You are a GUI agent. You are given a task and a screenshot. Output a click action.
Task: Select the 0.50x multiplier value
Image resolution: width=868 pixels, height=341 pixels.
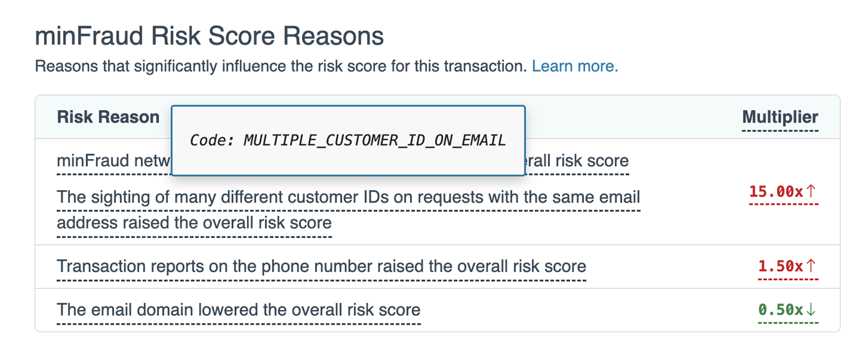tap(780, 309)
